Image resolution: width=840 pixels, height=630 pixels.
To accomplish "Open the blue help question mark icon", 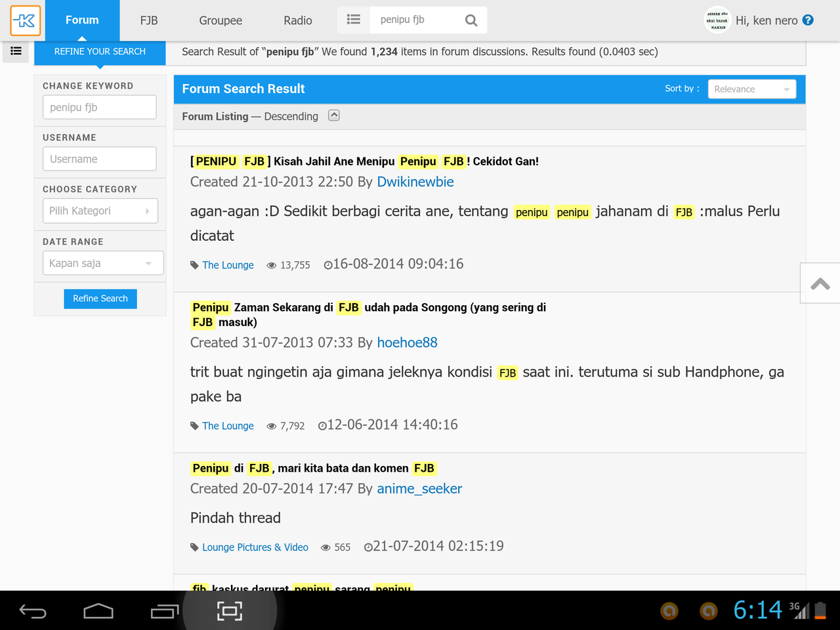I will coord(808,20).
